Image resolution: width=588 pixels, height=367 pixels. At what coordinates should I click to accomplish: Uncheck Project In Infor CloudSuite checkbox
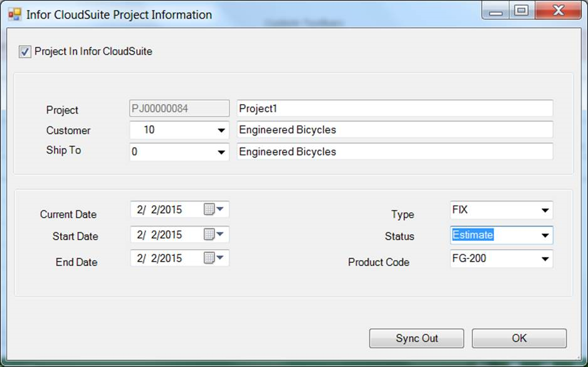pos(25,52)
